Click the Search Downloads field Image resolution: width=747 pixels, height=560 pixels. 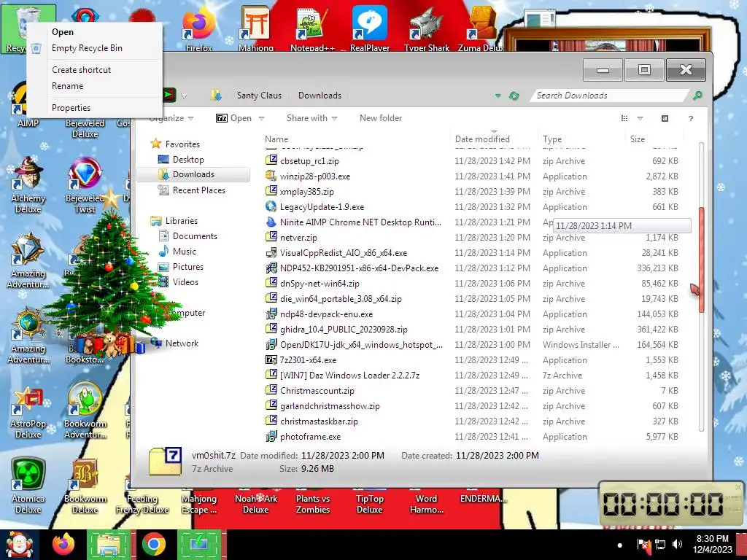coord(611,96)
